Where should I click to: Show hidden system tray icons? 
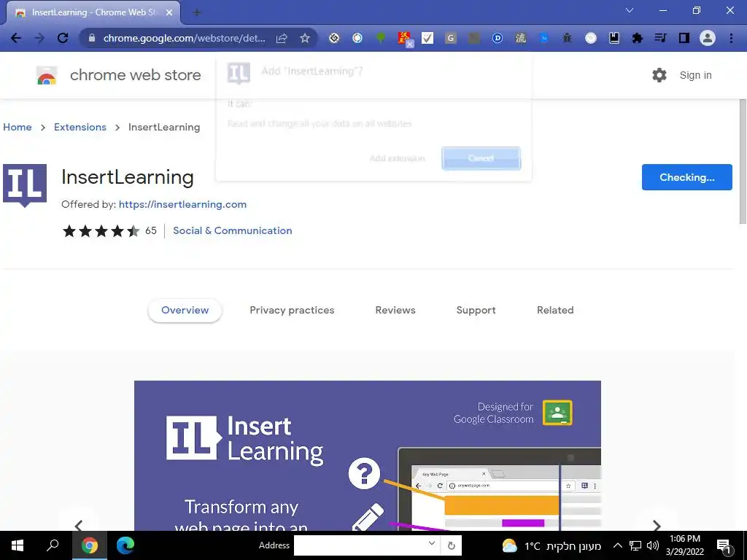[617, 545]
